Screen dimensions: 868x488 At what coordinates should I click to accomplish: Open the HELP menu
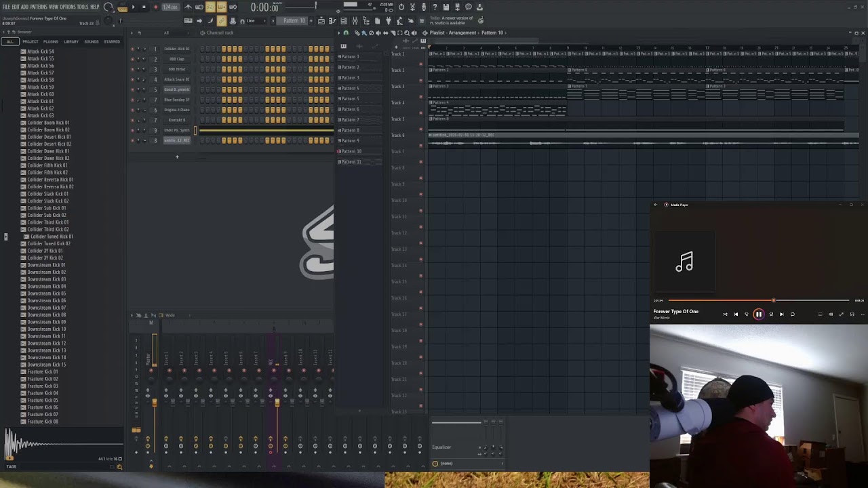point(94,7)
